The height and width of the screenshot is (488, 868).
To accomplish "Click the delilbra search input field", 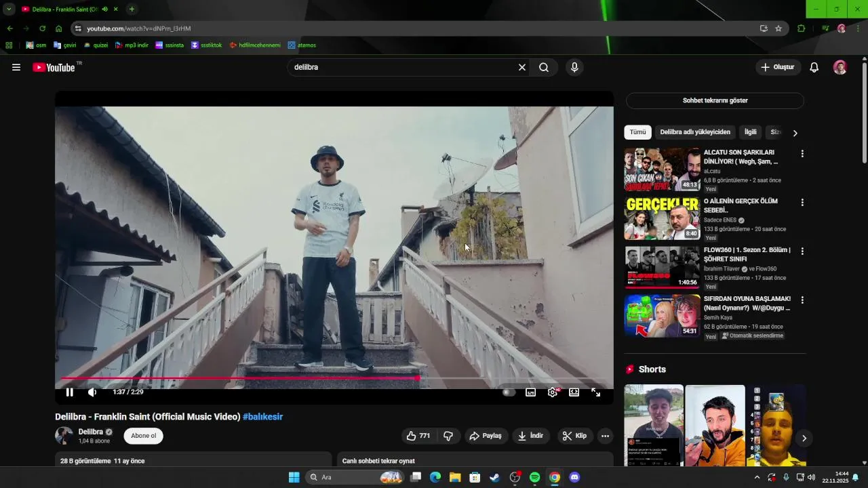I will (403, 67).
